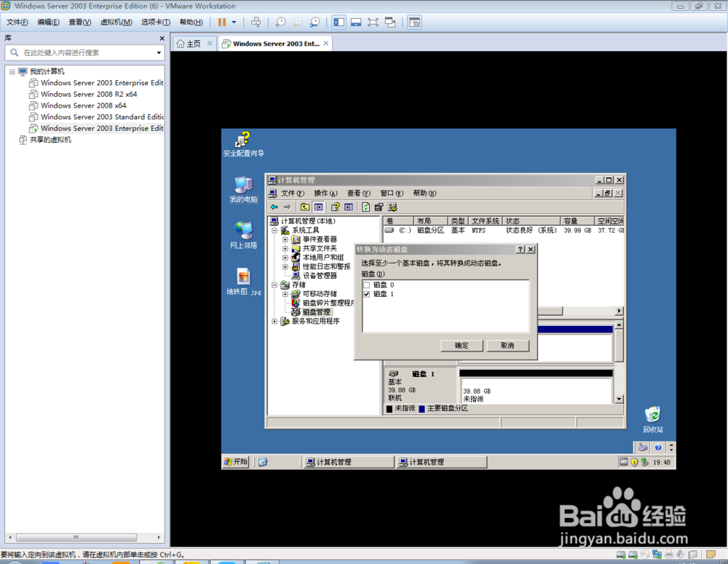This screenshot has width=728, height=564.
Task: Collapse the 我的计算机 tree node
Action: click(x=12, y=71)
